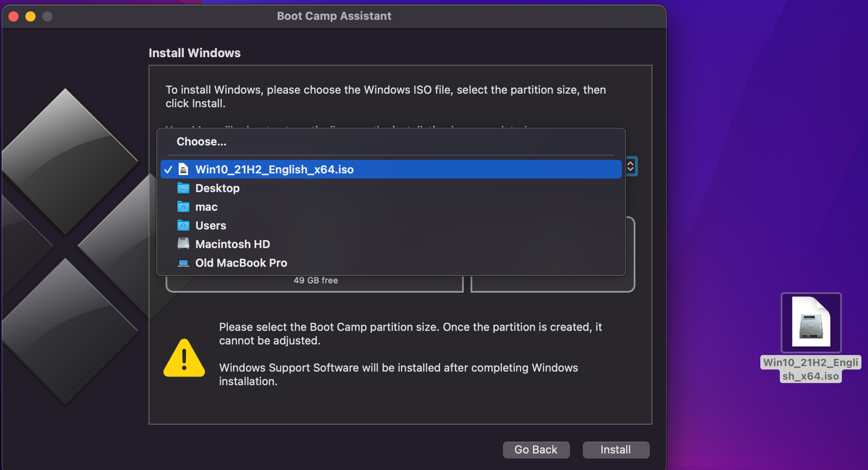Click the Windows Support Software notice text
Image resolution: width=868 pixels, height=470 pixels.
tap(398, 374)
